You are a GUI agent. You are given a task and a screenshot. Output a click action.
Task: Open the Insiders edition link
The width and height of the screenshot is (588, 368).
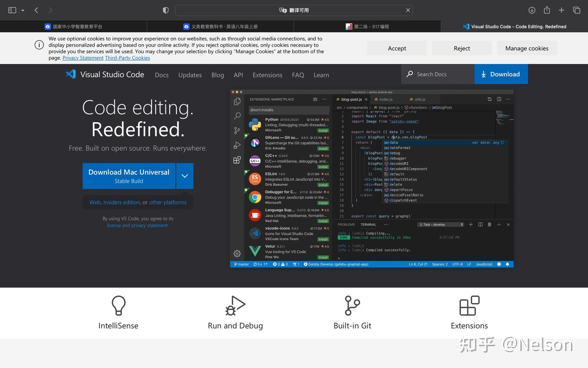coord(122,202)
